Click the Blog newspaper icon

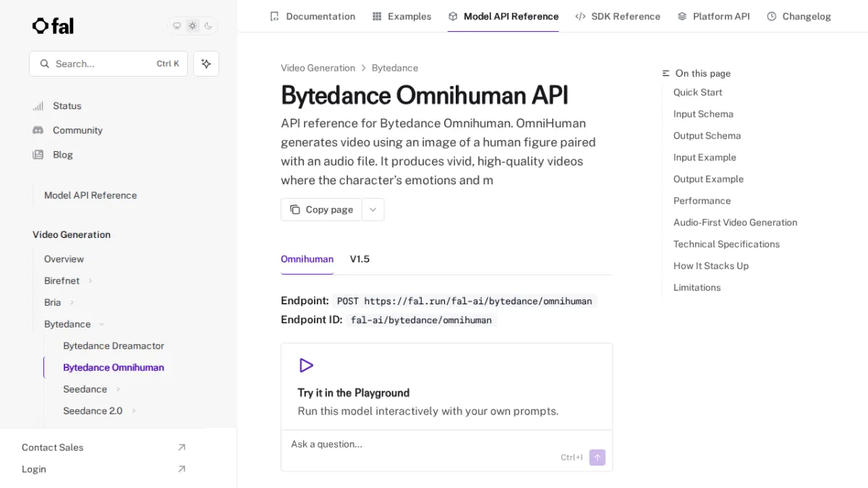coord(38,155)
